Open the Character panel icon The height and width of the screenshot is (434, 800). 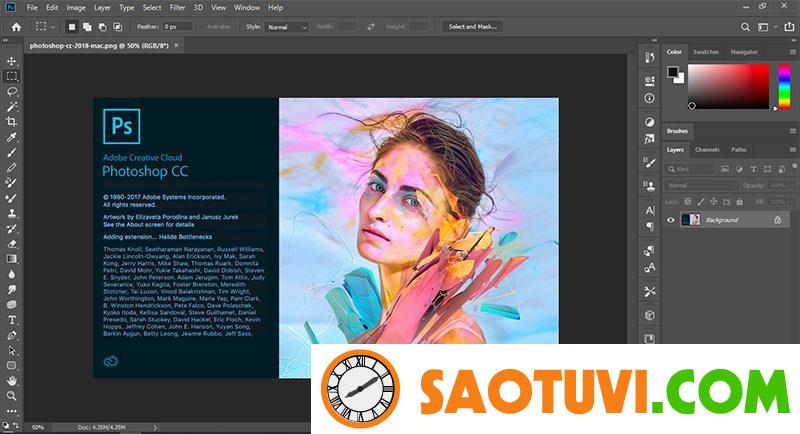(x=649, y=210)
